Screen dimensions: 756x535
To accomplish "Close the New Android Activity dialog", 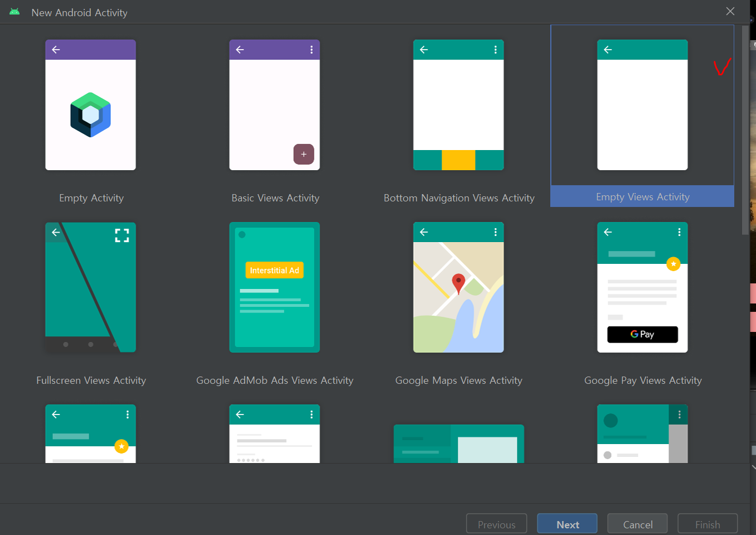I will (x=730, y=12).
